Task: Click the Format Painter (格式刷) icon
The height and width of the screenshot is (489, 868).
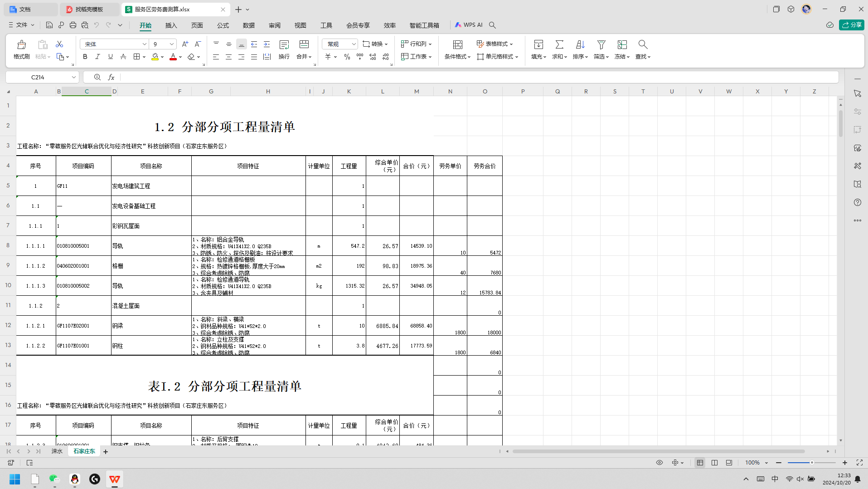Action: [x=21, y=44]
